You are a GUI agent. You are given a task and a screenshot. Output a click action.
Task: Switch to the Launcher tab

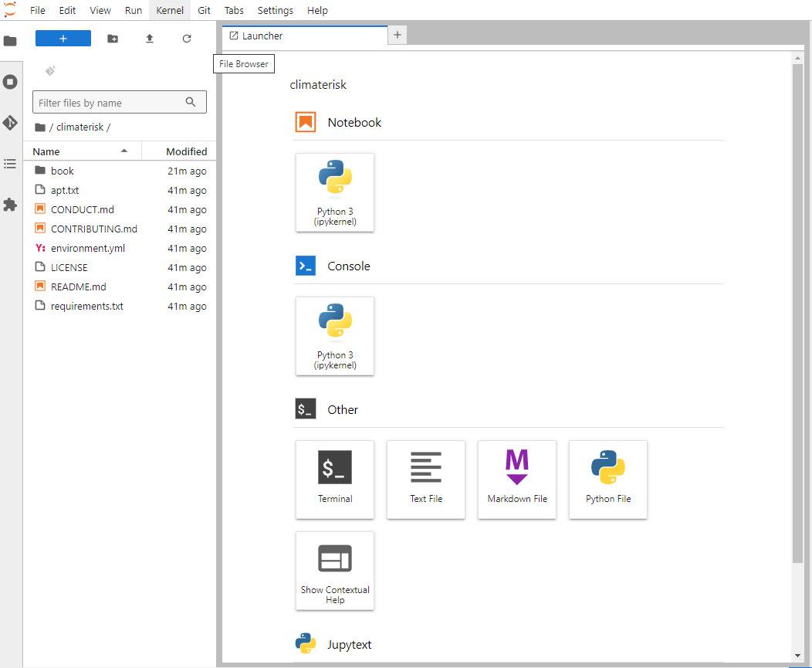tap(304, 36)
